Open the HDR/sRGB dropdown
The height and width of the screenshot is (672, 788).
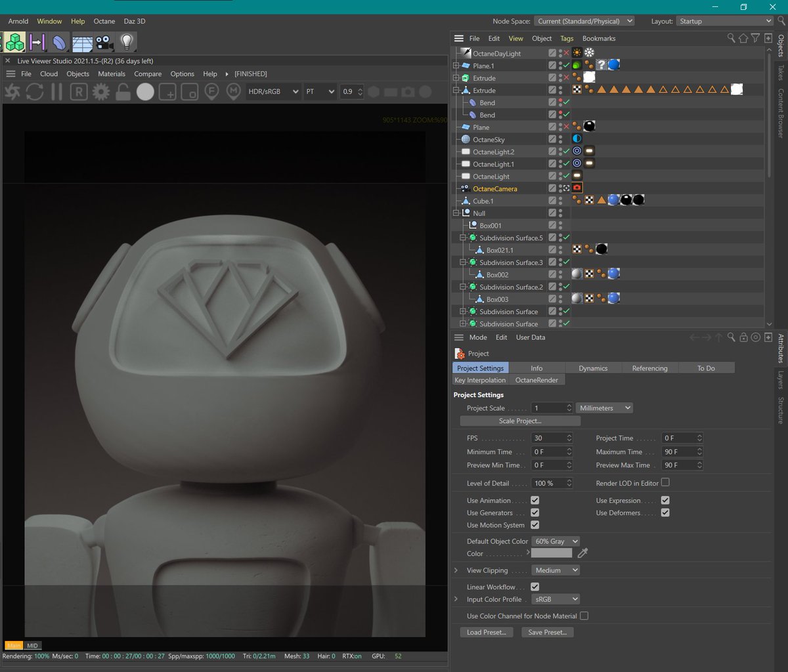tap(273, 91)
